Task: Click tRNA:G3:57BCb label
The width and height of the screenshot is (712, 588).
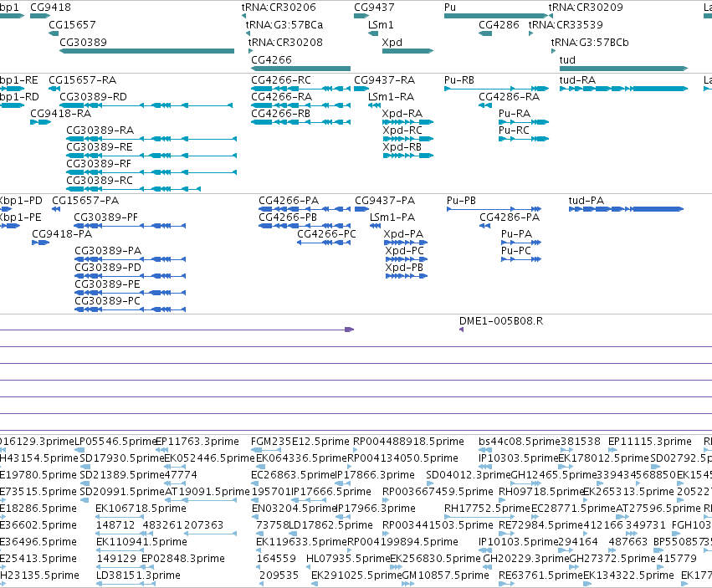Action: [590, 42]
